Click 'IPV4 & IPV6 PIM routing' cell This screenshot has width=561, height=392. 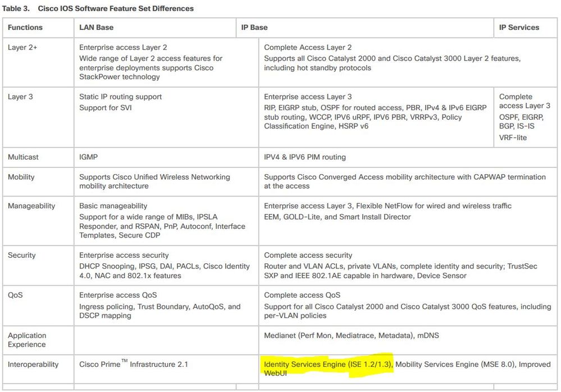pyautogui.click(x=305, y=157)
